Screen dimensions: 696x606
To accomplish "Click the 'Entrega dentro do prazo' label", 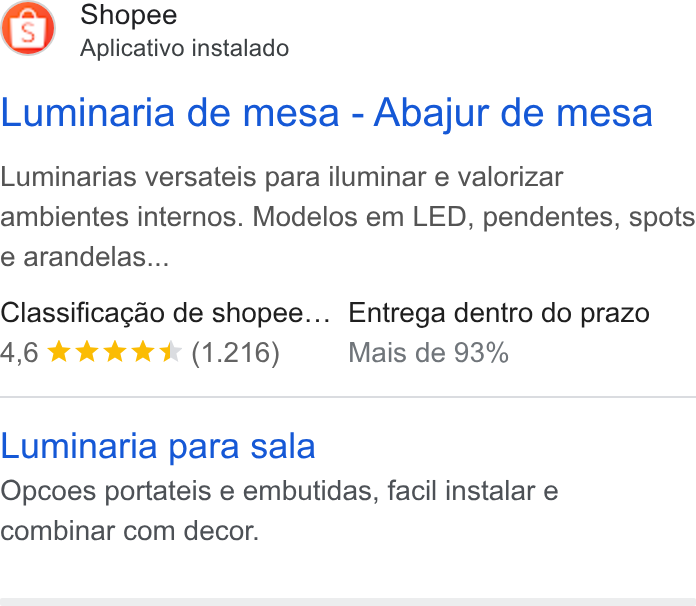I will click(x=499, y=313).
